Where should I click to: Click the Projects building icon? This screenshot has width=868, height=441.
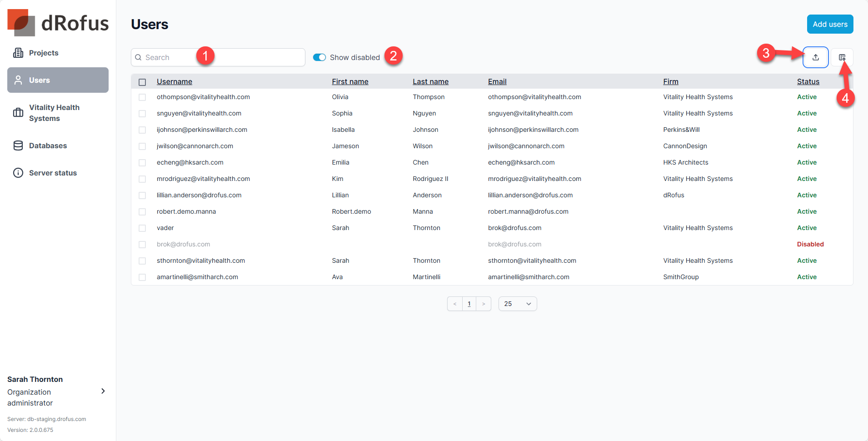(18, 53)
